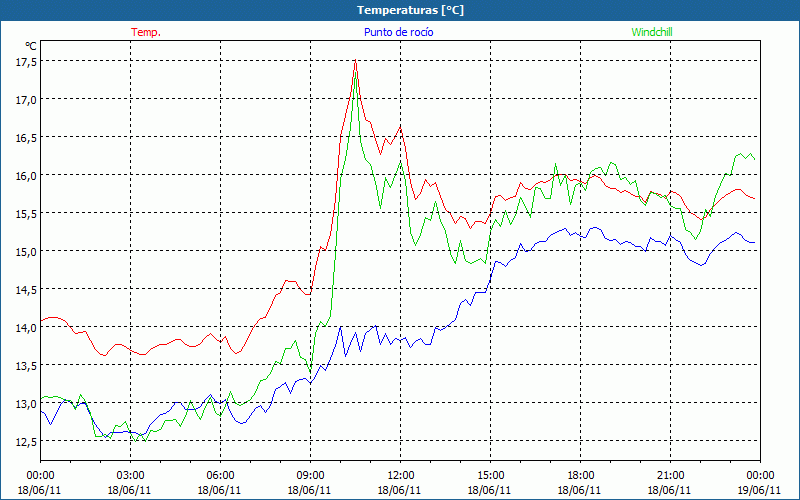Click the 19/06/11 date label
800x500 pixels.
(760, 490)
